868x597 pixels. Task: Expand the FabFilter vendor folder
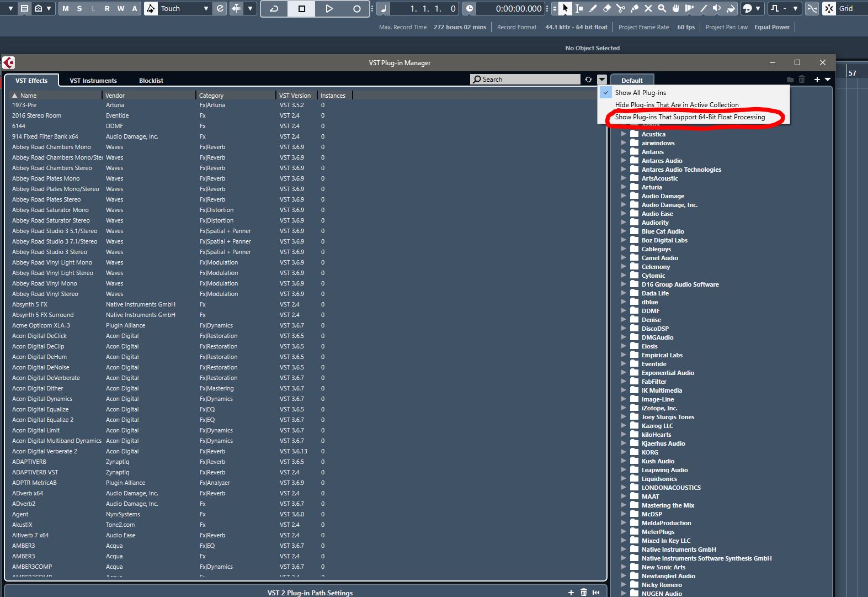pos(624,382)
